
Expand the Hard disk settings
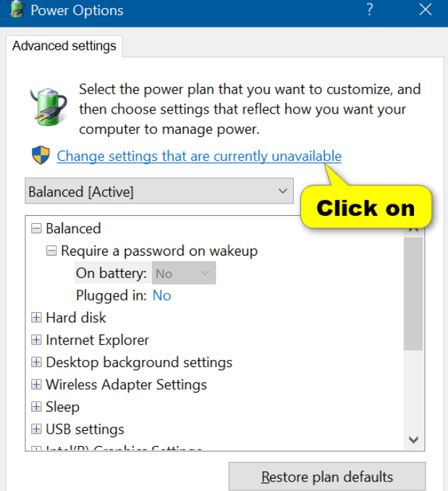tap(36, 318)
